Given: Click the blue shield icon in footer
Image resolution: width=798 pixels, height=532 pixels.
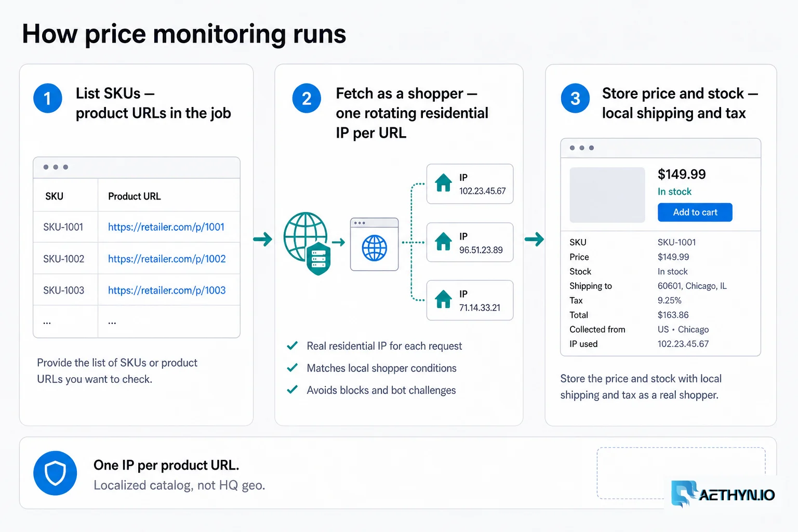Looking at the screenshot, I should (55, 473).
